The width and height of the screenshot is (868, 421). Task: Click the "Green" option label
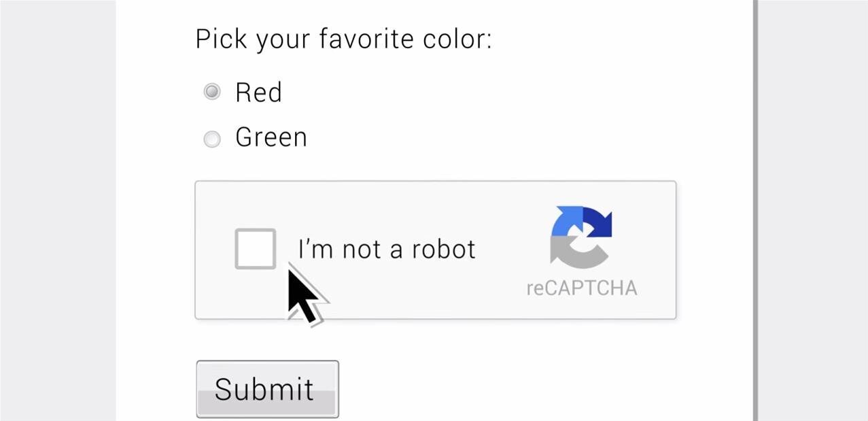click(271, 137)
